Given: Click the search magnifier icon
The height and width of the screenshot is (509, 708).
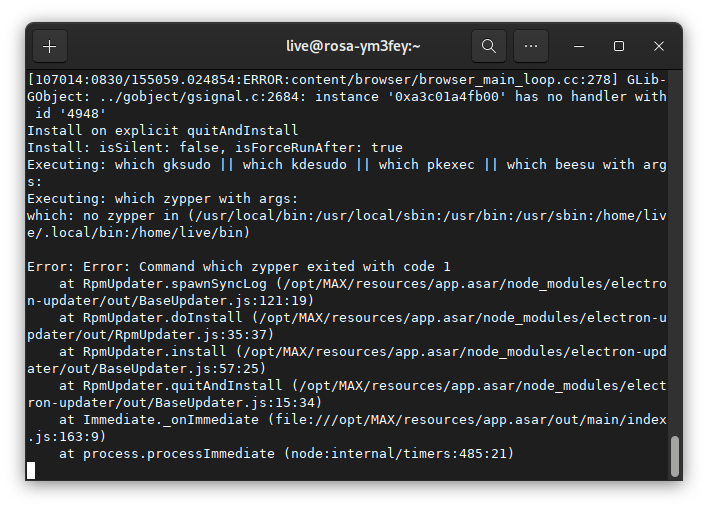Looking at the screenshot, I should point(488,46).
